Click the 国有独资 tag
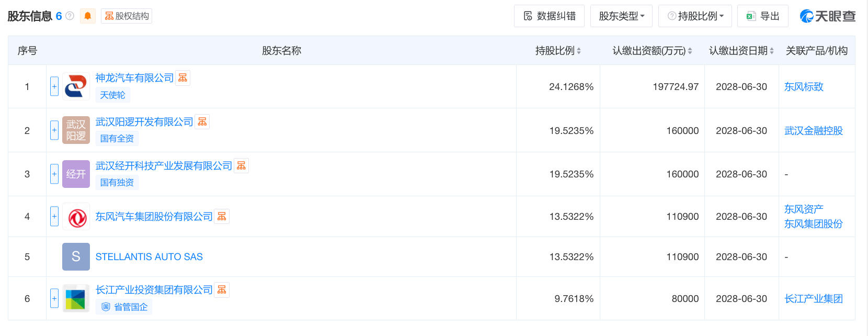Screen dimensions: 868x336 117,183
